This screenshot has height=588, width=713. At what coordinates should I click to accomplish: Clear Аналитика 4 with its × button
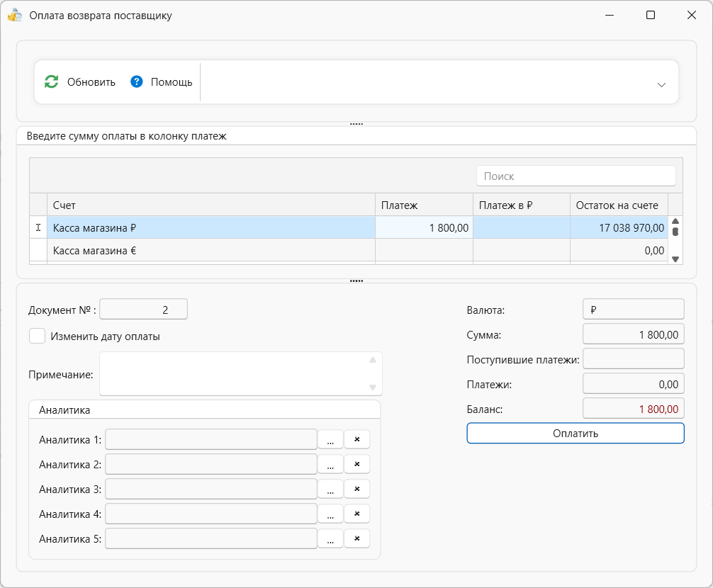coord(357,514)
